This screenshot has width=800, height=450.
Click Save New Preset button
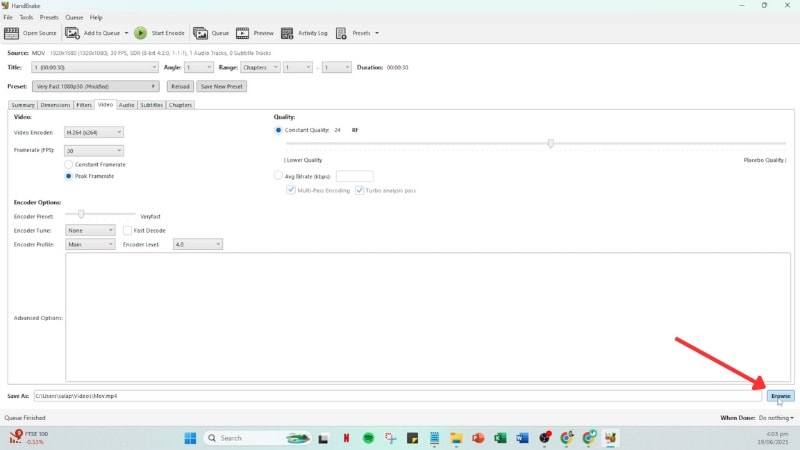tap(222, 86)
